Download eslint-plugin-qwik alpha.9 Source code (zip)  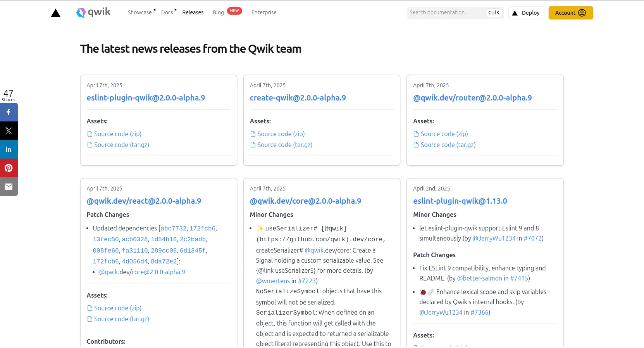[x=118, y=134]
